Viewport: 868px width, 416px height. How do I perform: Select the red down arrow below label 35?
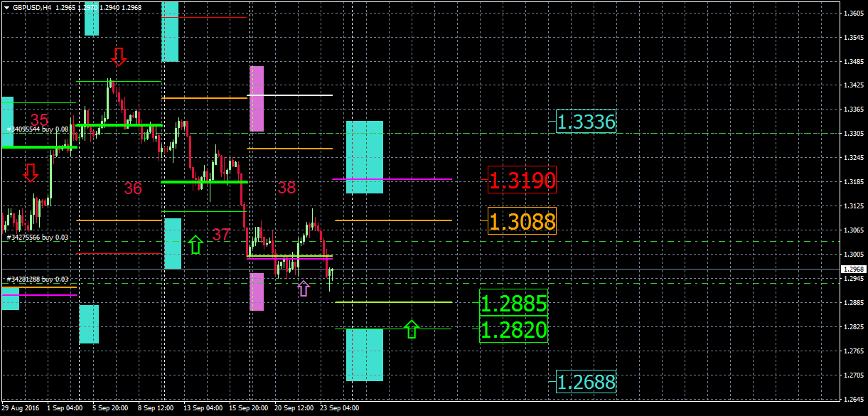[31, 171]
